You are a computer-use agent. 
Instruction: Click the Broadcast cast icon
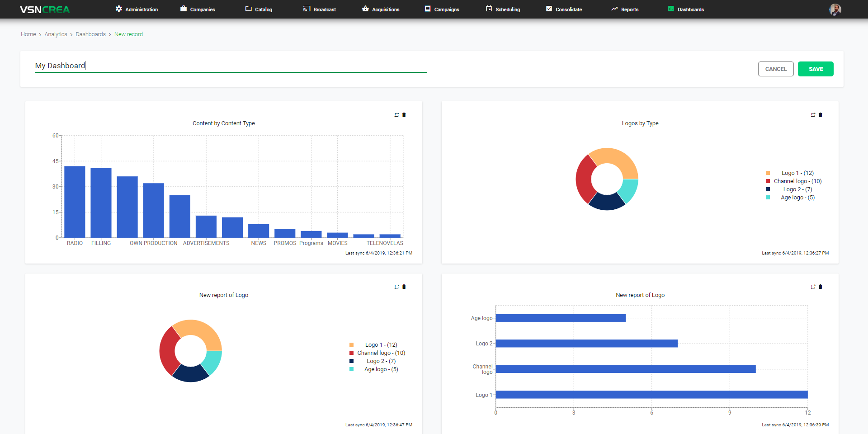[307, 9]
